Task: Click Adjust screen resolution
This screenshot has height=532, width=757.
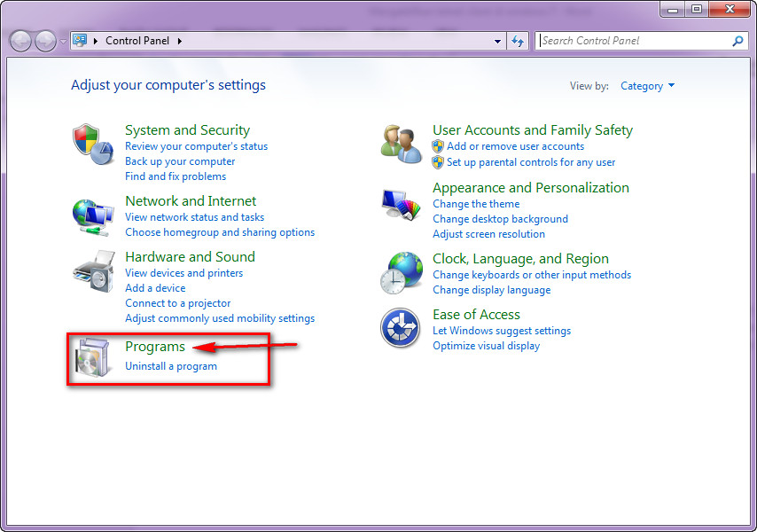Action: click(488, 234)
